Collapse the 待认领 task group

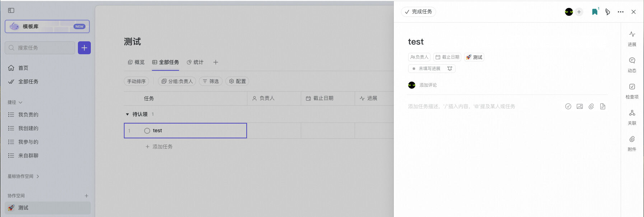(x=127, y=114)
